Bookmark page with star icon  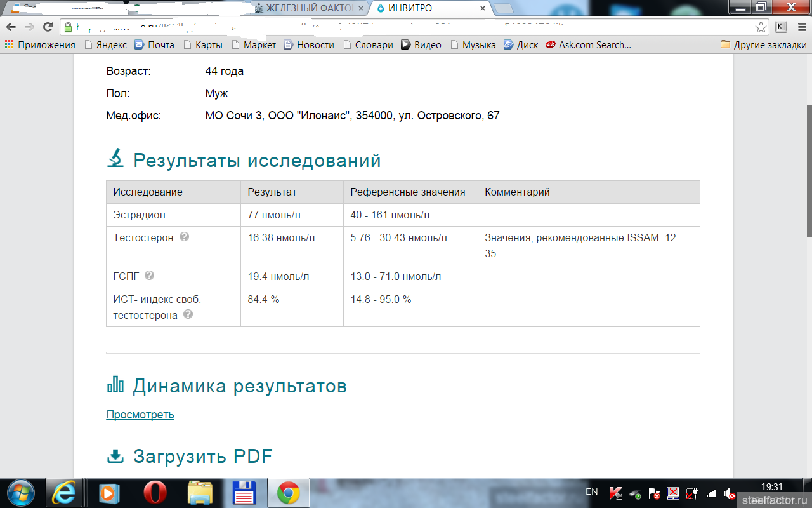(761, 27)
